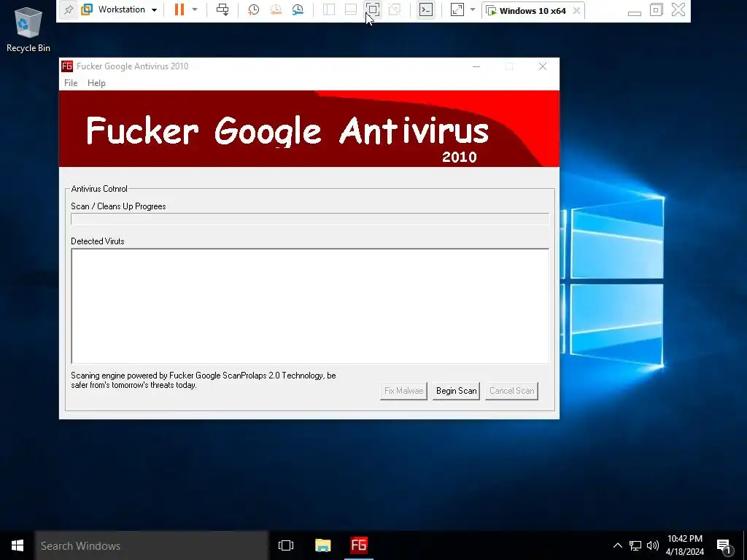Minimize the Fucker Google Antivirus window
The width and height of the screenshot is (747, 560).
click(x=476, y=66)
